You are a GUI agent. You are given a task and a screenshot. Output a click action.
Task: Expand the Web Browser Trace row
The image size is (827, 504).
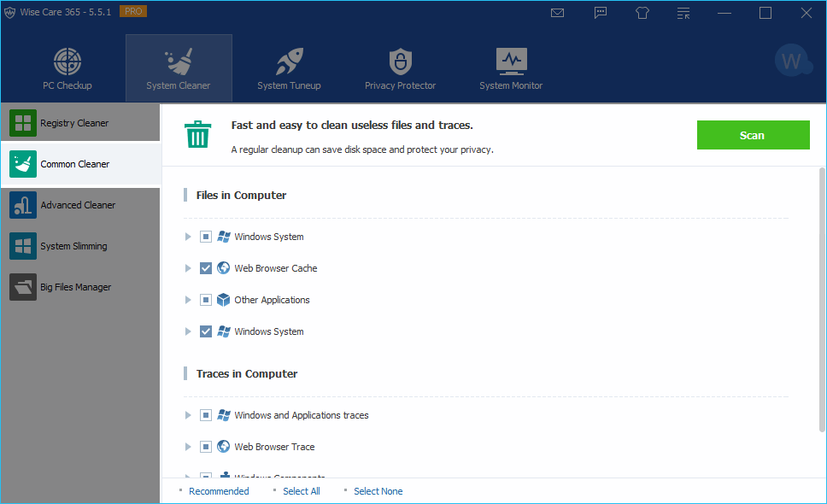[x=188, y=447]
